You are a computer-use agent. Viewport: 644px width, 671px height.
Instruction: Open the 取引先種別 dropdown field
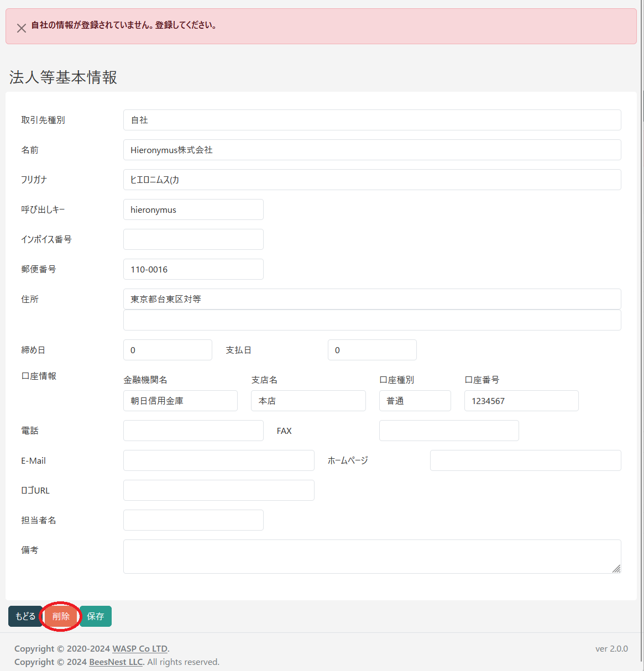(371, 120)
